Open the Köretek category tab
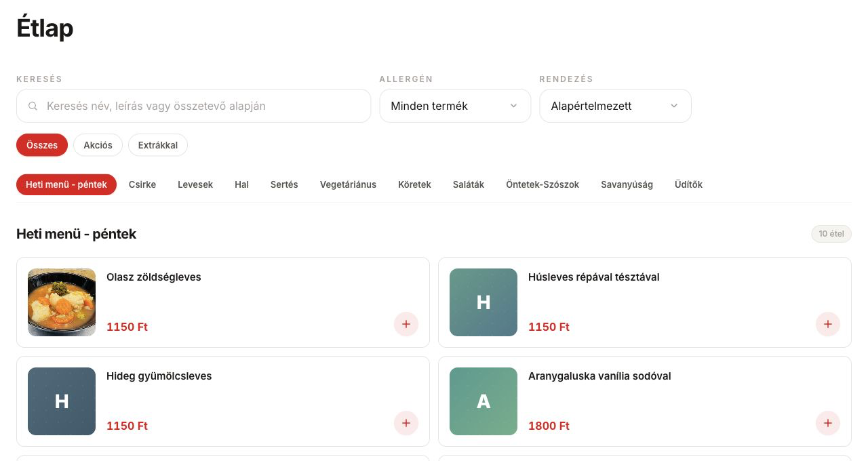868x461 pixels. point(414,184)
